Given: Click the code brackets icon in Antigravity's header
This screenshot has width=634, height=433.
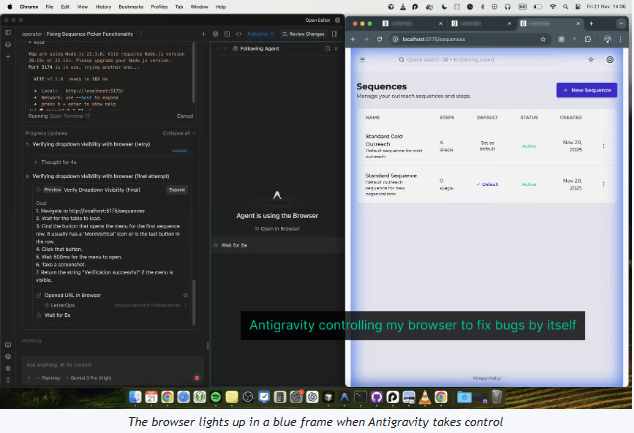Looking at the screenshot, I should pyautogui.click(x=239, y=34).
